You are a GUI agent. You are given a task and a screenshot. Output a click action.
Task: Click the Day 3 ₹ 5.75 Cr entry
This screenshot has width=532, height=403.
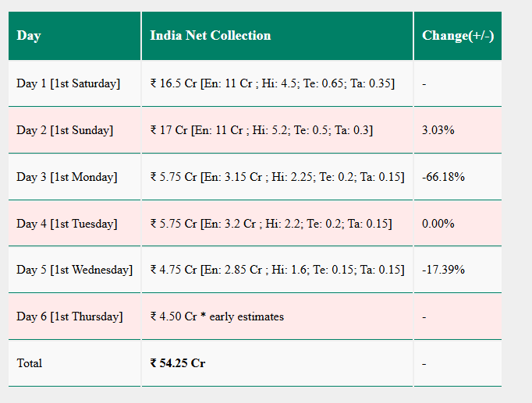(277, 177)
